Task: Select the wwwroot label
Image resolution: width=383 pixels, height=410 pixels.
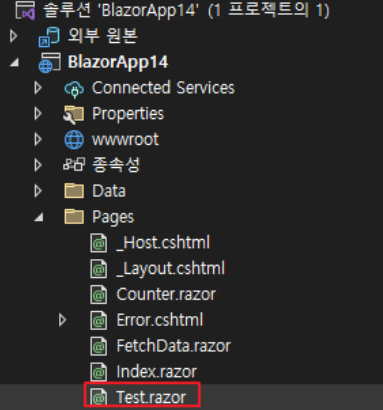Action: (125, 140)
